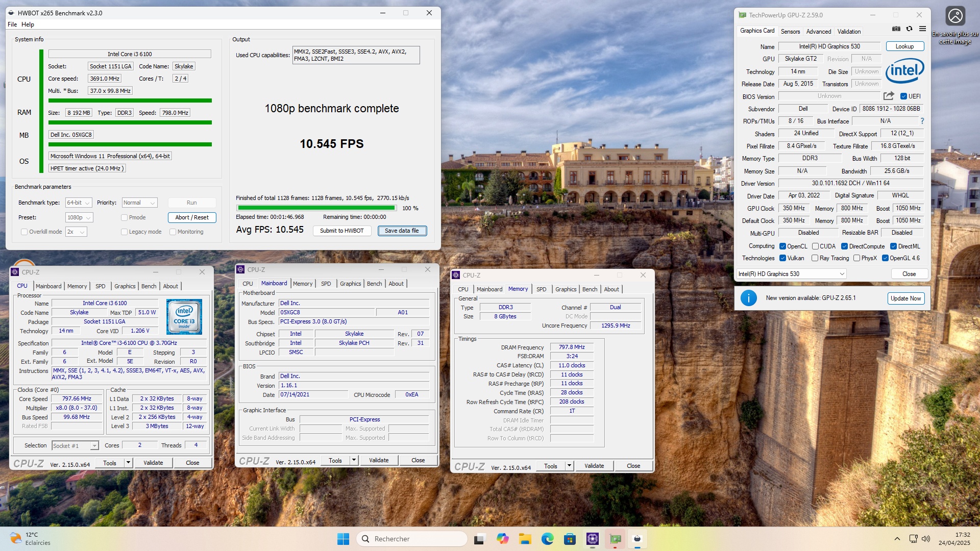This screenshot has width=980, height=551.
Task: Open the HWBOT Help menu
Action: click(28, 24)
